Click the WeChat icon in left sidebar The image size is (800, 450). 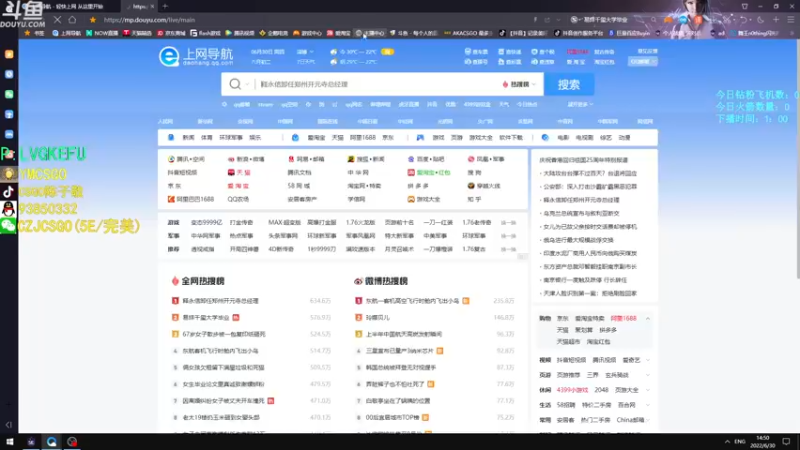pos(9,225)
